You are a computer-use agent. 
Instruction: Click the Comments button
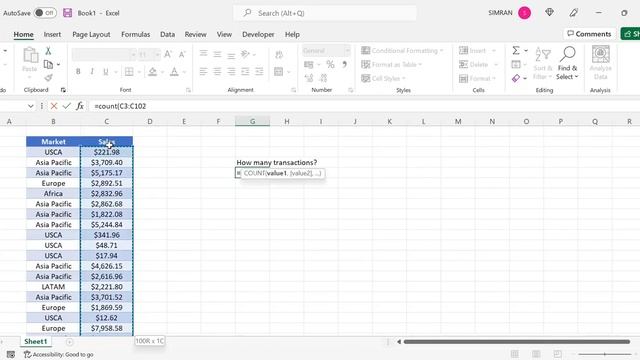pos(589,34)
